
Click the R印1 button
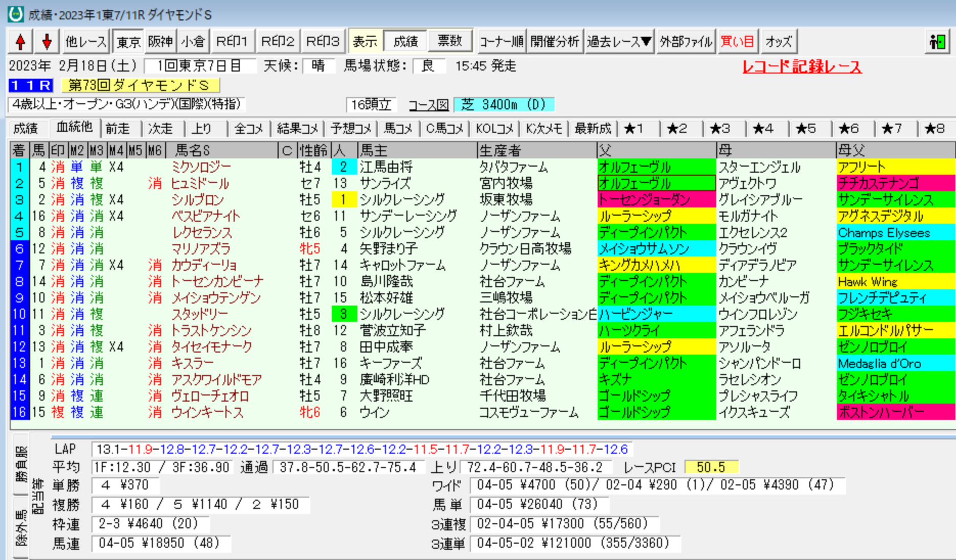232,41
